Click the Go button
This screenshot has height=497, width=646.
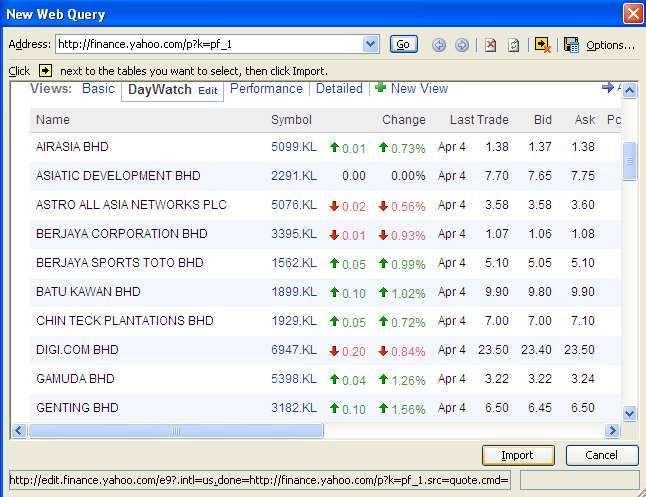click(x=403, y=45)
